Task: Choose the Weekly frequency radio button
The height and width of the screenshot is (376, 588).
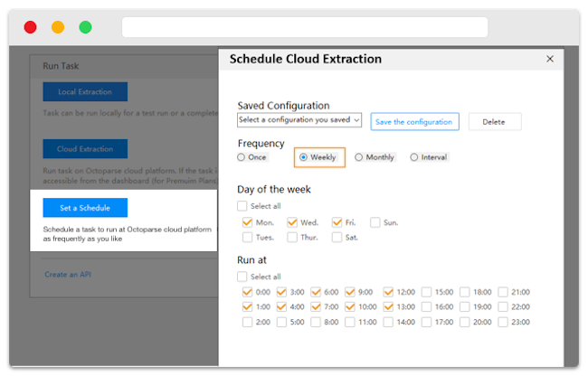Action: point(304,157)
